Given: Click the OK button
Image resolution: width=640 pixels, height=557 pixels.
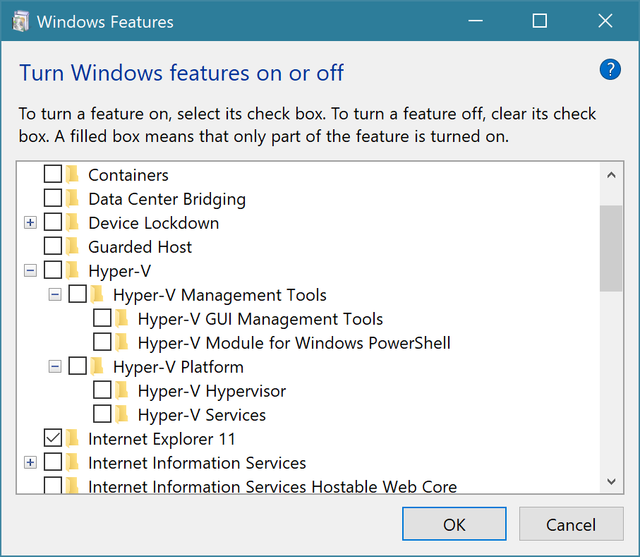Looking at the screenshot, I should click(454, 524).
